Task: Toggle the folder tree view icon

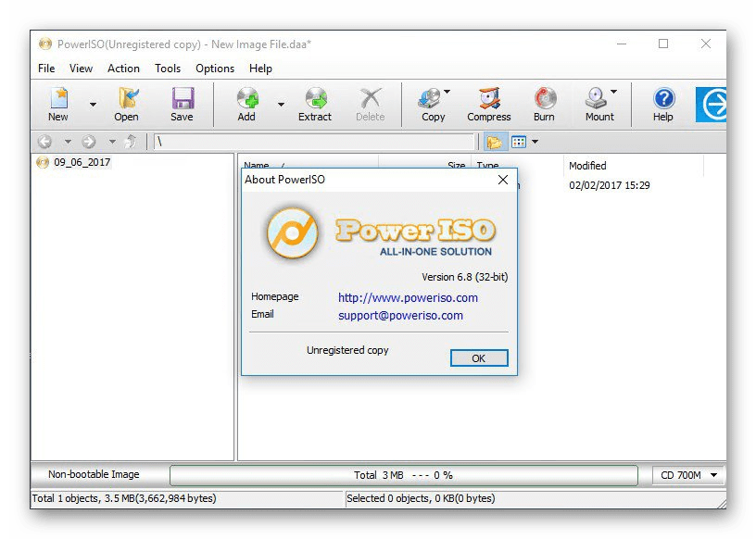Action: [494, 142]
